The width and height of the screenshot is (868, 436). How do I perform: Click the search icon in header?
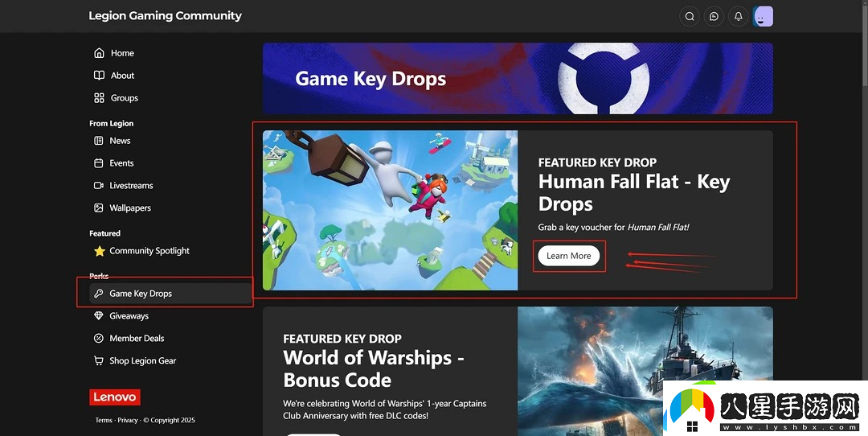[690, 16]
